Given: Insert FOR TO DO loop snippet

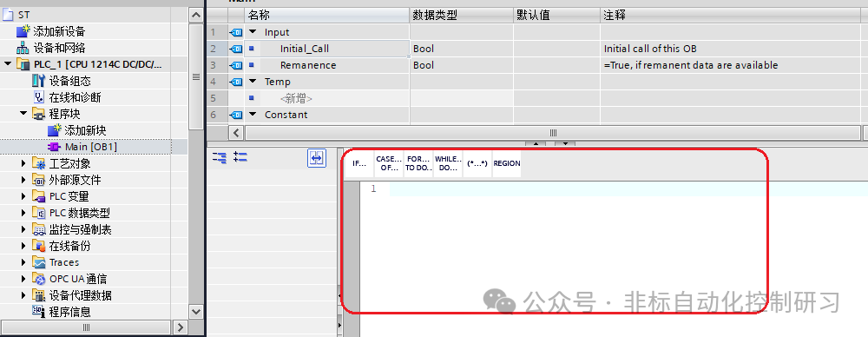Looking at the screenshot, I should [418, 163].
